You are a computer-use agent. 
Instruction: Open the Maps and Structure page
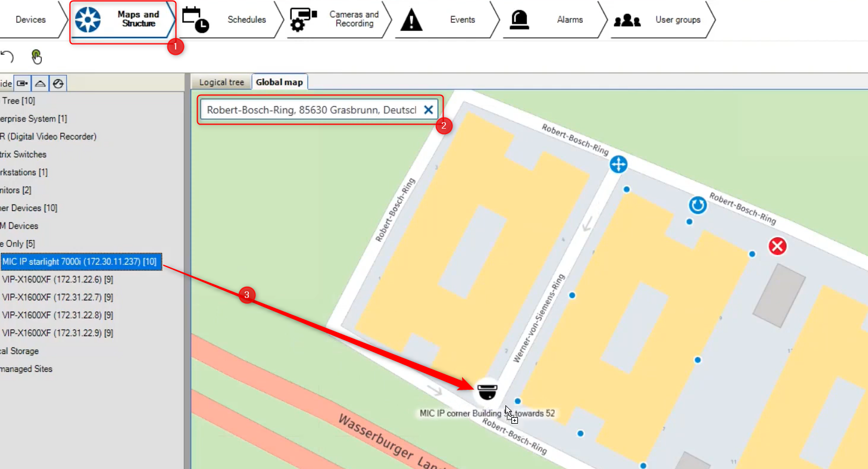pos(123,20)
